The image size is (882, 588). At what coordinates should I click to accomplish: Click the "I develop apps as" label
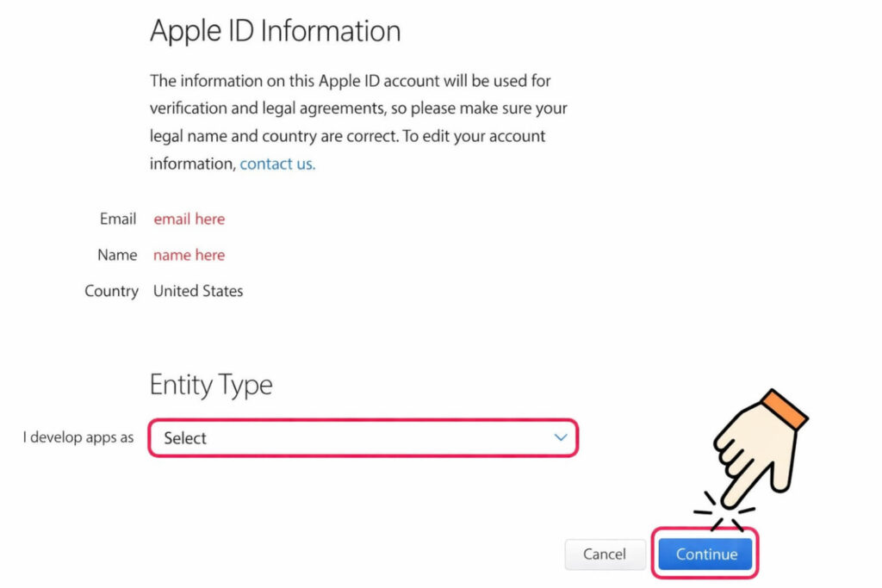77,437
